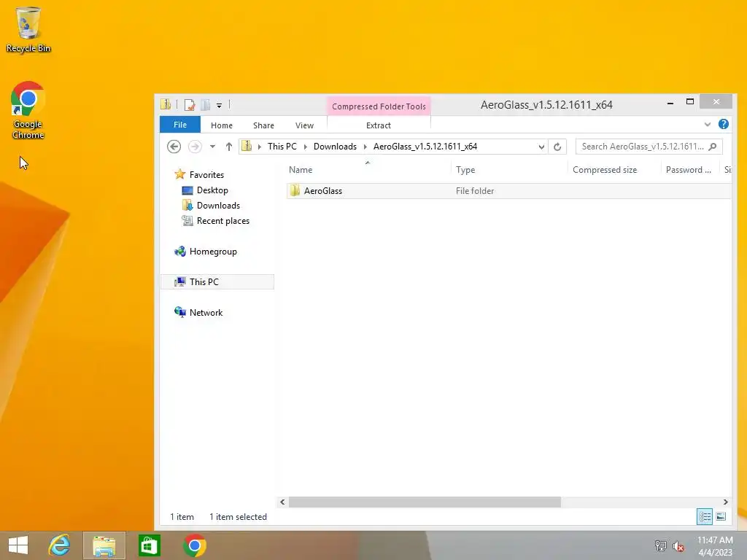The height and width of the screenshot is (560, 747).
Task: Click the window system menu icon
Action: pyautogui.click(x=166, y=104)
